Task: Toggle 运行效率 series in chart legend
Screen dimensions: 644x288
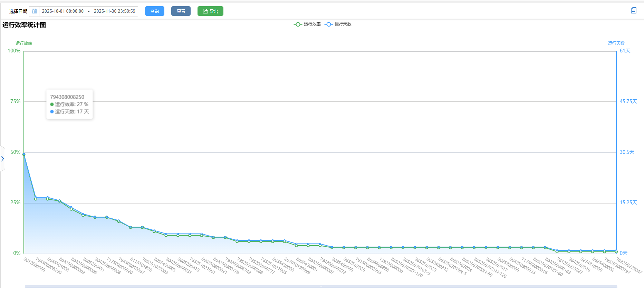Action: click(x=307, y=24)
